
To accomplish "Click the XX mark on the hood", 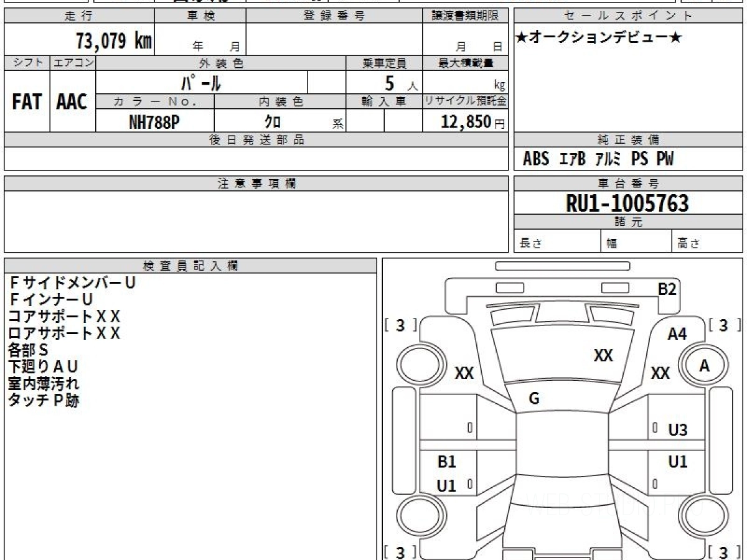I will click(603, 355).
